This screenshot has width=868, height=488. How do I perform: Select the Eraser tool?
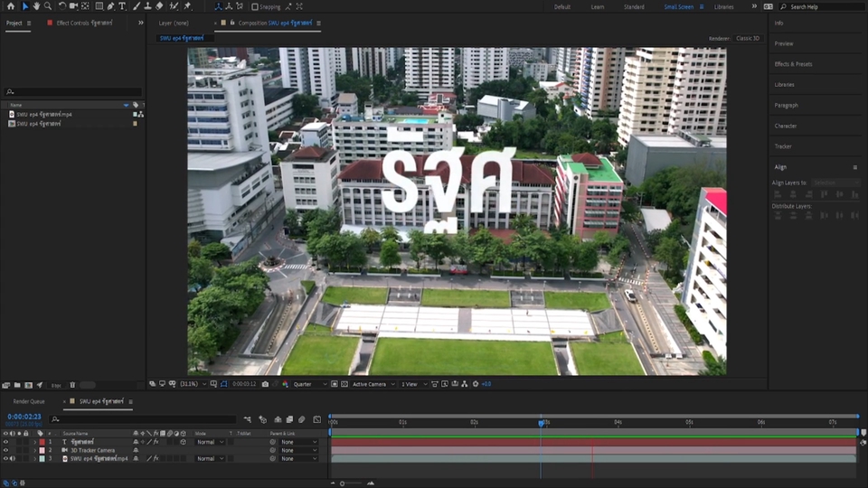pos(159,6)
